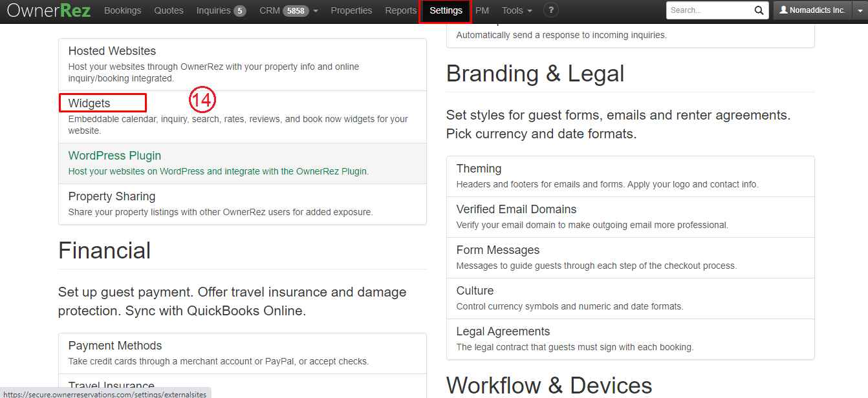Open the help question mark icon
The width and height of the screenshot is (868, 398).
[550, 10]
